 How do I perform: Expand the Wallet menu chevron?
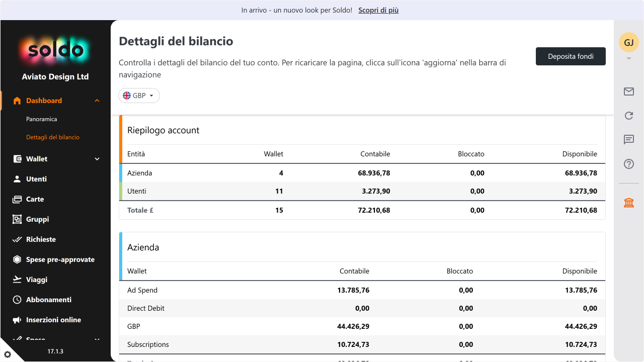97,159
